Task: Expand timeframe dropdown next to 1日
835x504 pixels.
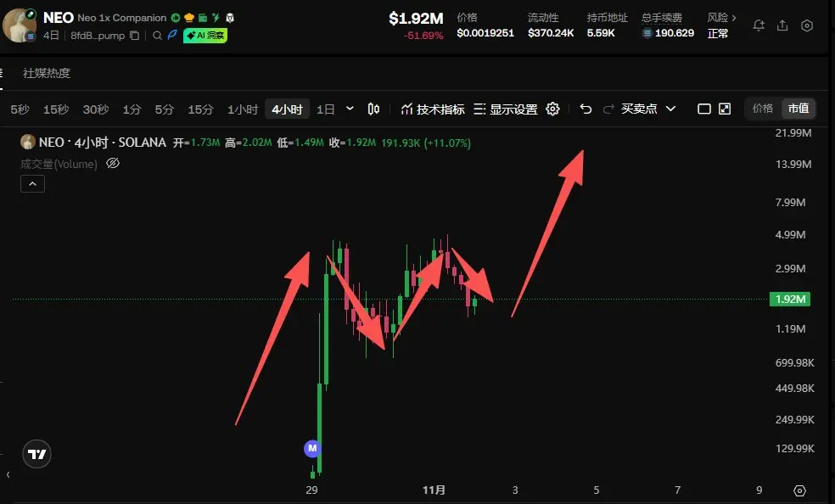Action: coord(350,109)
